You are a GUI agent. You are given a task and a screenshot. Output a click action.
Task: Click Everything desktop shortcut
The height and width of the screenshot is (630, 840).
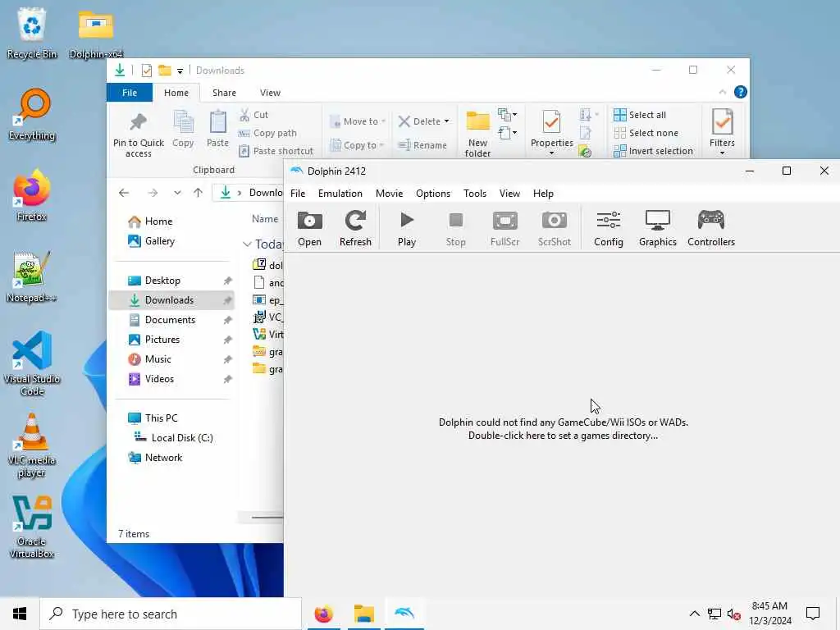[x=32, y=115]
